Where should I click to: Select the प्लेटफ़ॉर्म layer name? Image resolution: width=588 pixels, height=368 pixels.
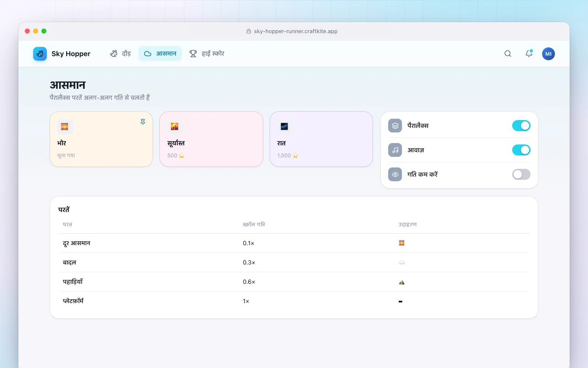(x=73, y=301)
